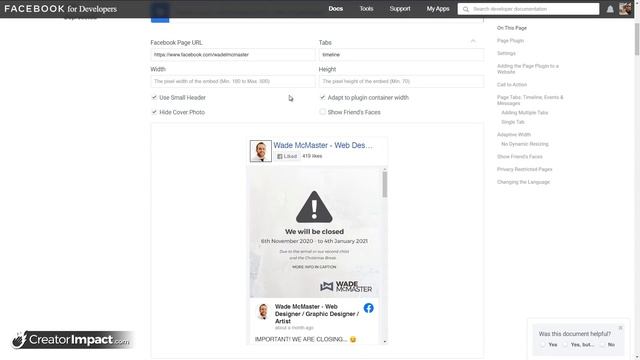Viewport: 640px width, 360px height.
Task: Jump to Single Tab subsection
Action: (513, 122)
